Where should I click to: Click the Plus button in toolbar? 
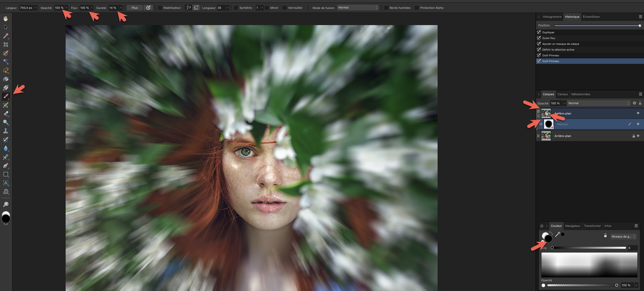134,8
